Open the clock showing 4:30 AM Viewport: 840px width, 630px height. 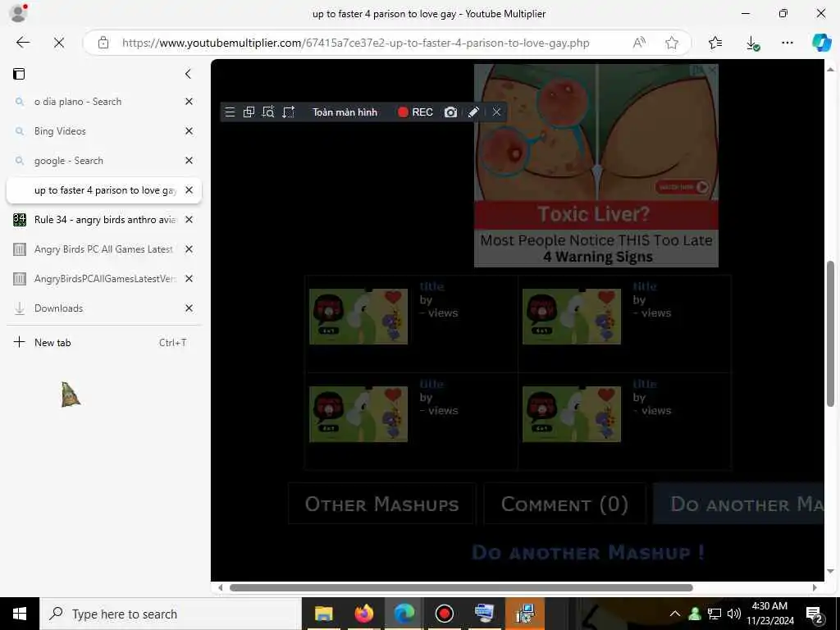(769, 614)
